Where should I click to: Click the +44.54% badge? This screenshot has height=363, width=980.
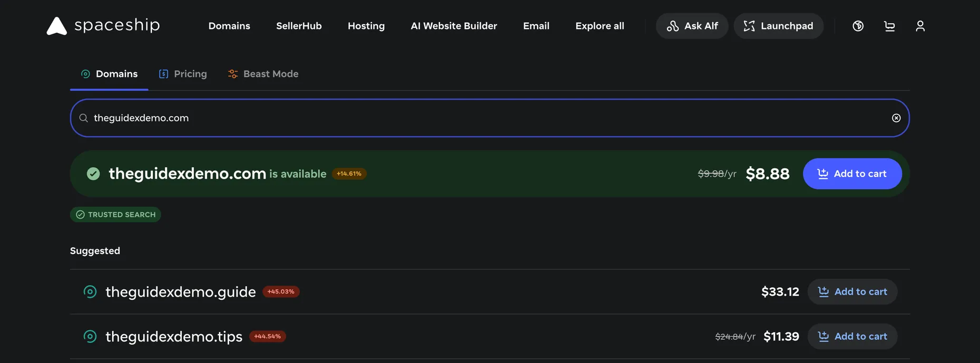[x=268, y=336]
